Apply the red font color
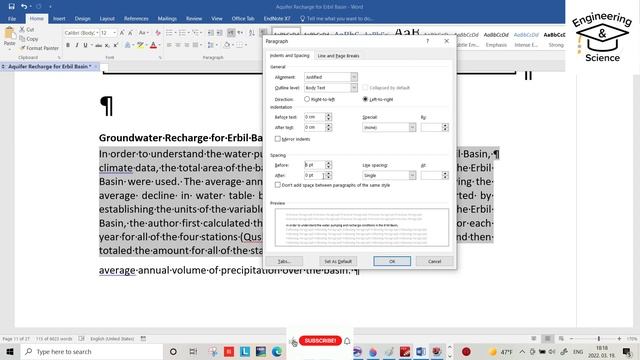The width and height of the screenshot is (640, 360). point(153,45)
